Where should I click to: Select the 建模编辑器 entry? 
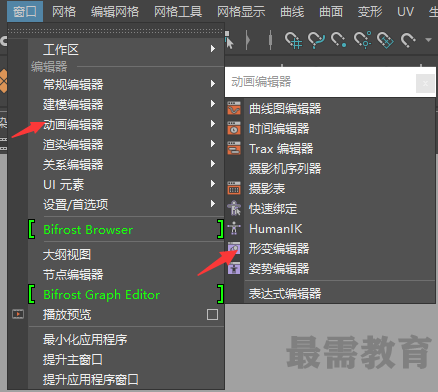click(126, 104)
